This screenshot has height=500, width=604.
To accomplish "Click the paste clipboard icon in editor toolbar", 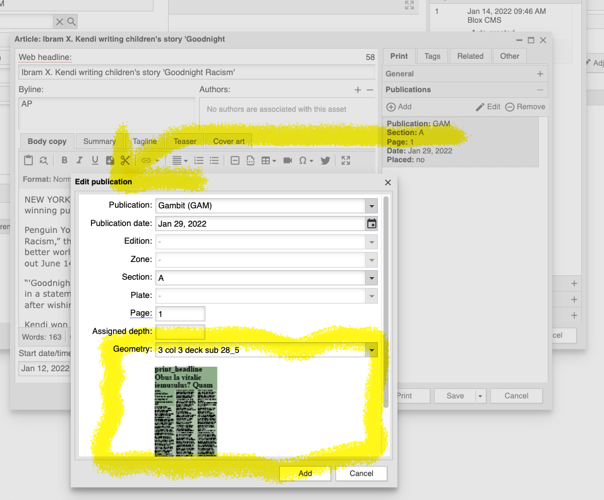I will (29, 160).
